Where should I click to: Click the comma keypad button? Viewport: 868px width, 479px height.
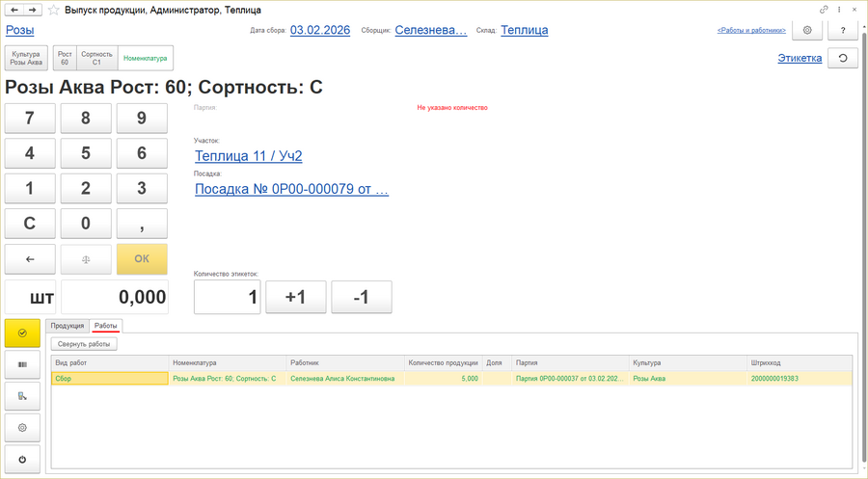click(142, 224)
